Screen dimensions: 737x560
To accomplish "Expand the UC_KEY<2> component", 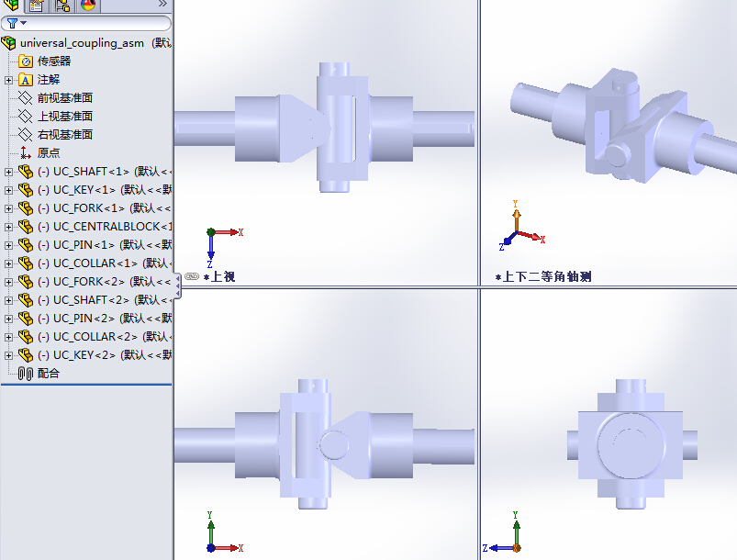I will click(x=8, y=355).
